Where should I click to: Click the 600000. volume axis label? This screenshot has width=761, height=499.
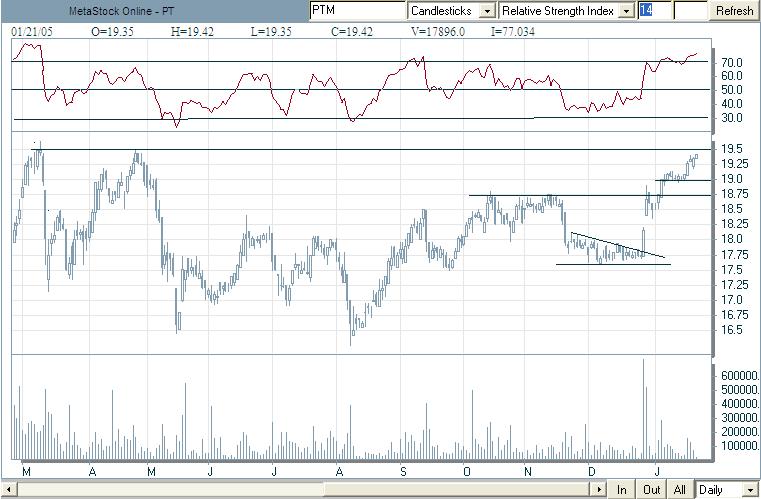coord(740,376)
